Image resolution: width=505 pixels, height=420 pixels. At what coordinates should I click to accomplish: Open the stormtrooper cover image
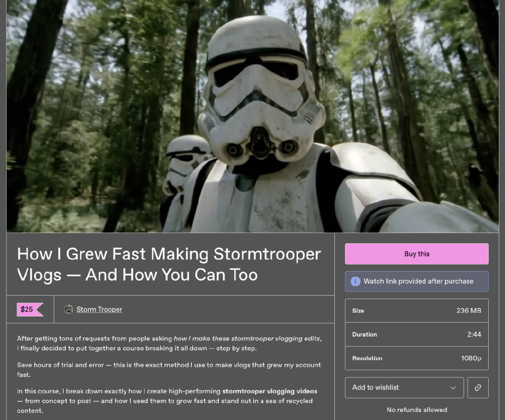click(252, 116)
